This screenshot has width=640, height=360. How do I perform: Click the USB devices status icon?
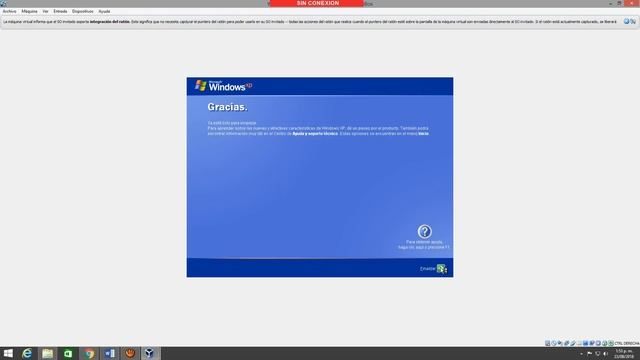coord(573,343)
